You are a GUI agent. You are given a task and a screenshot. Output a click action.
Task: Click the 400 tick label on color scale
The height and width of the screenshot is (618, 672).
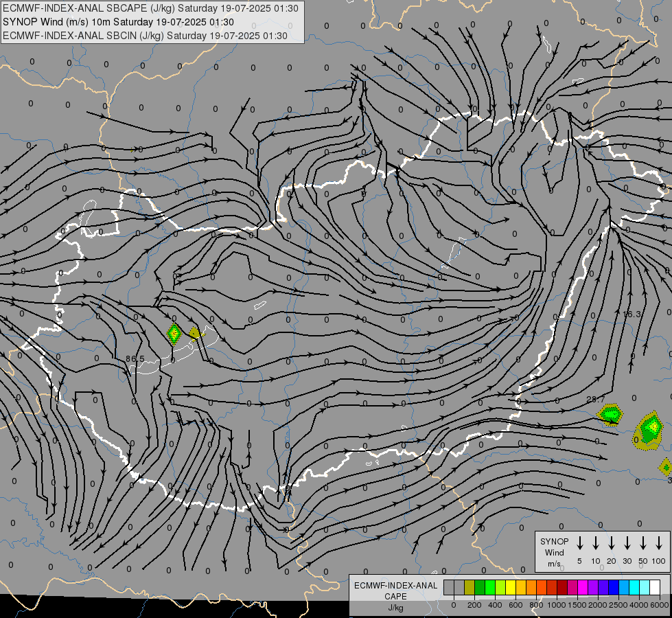tap(495, 605)
